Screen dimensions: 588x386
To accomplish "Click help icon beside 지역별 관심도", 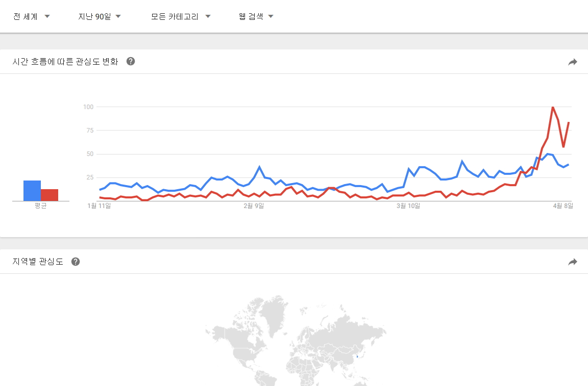I will (76, 262).
